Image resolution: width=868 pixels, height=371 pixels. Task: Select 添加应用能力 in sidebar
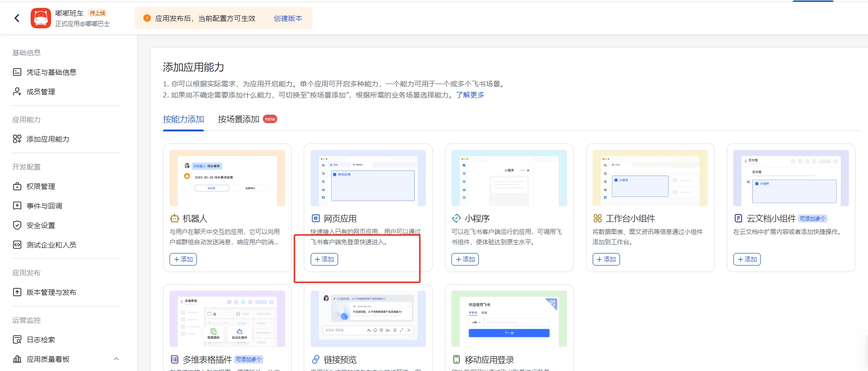click(x=48, y=139)
